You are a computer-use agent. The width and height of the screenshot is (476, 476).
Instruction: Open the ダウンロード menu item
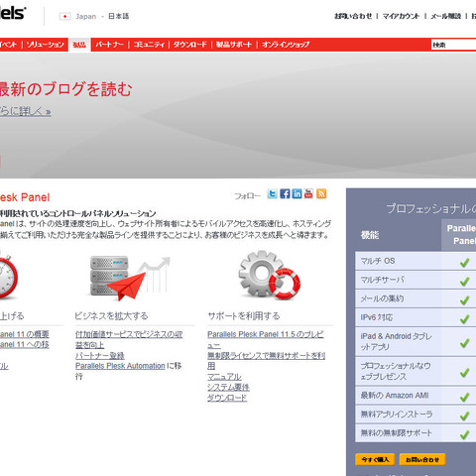190,45
